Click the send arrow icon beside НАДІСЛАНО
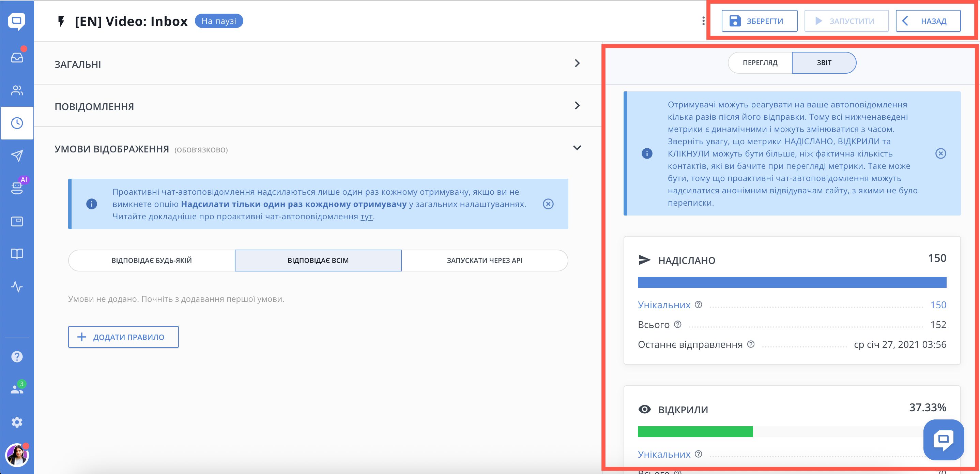The width and height of the screenshot is (980, 474). pos(644,260)
